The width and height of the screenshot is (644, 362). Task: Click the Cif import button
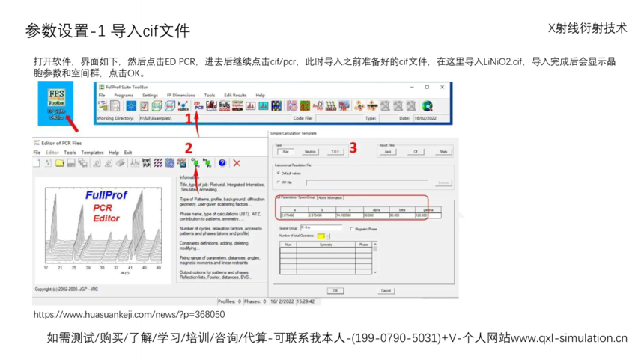click(x=416, y=151)
